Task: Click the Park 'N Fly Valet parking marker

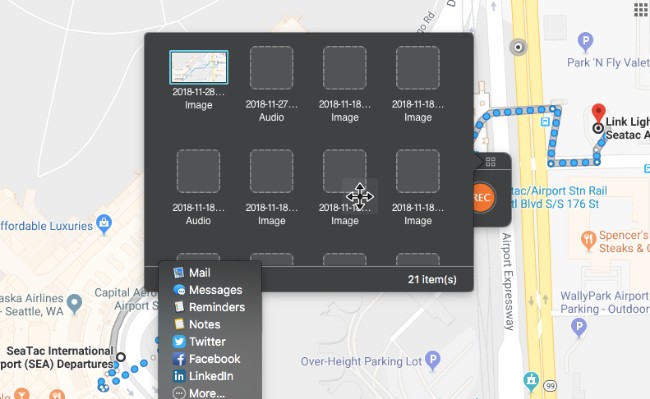Action: coord(585,42)
